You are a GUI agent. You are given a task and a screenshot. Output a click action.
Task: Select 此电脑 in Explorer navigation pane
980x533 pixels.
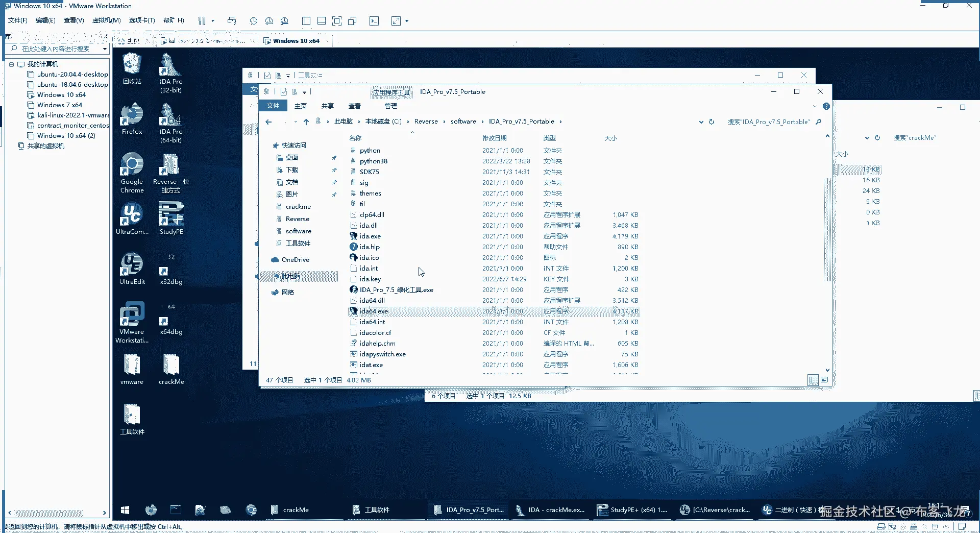291,276
